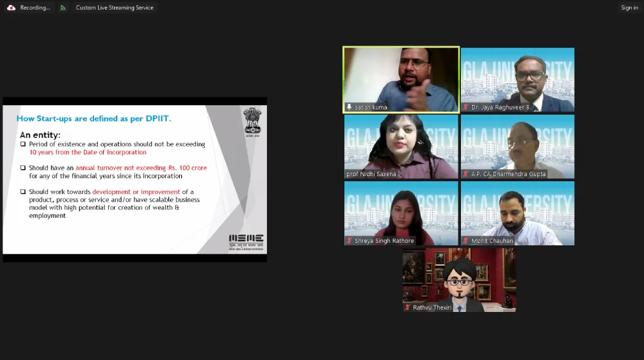Click muted mic icon for A.P. CA Dharmendra Gupta
The width and height of the screenshot is (644, 360).
click(x=465, y=174)
